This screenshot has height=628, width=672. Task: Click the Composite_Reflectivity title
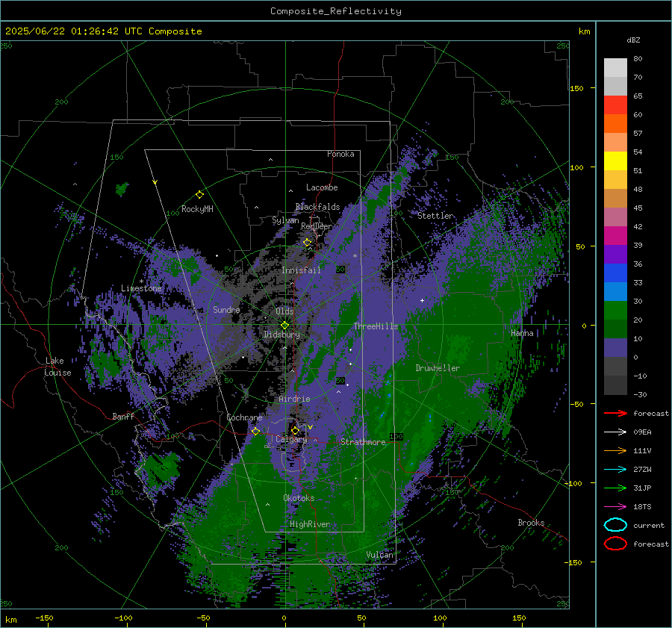pos(335,11)
